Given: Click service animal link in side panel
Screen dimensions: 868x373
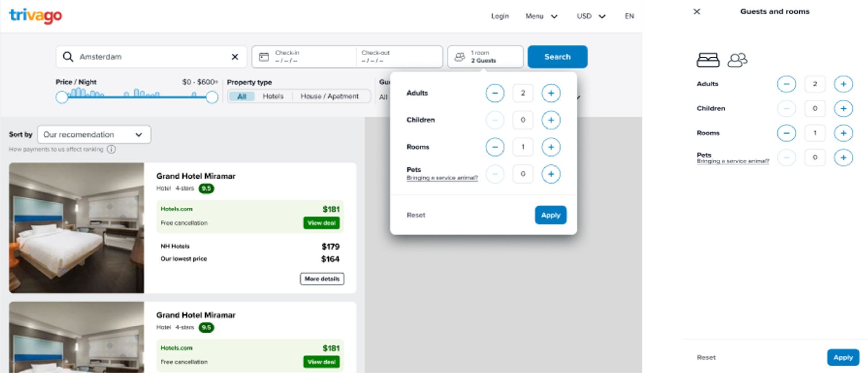Looking at the screenshot, I should pos(733,161).
